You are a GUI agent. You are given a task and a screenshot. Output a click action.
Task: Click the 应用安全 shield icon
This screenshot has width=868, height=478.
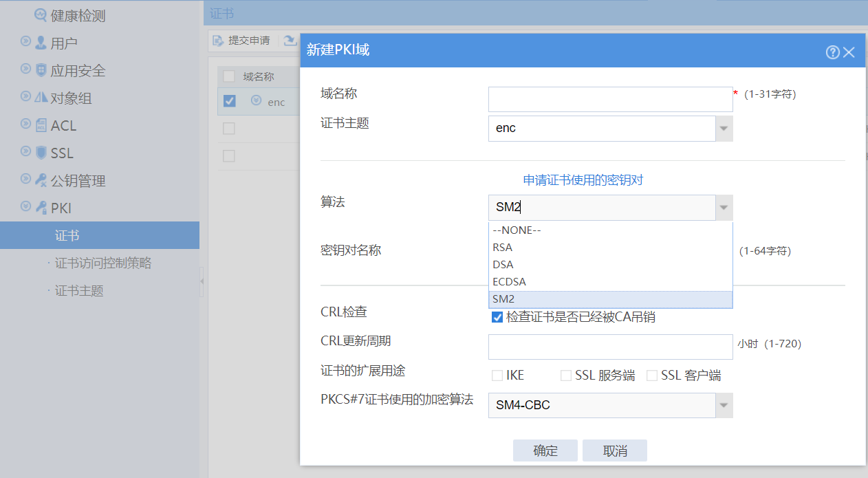coord(41,71)
